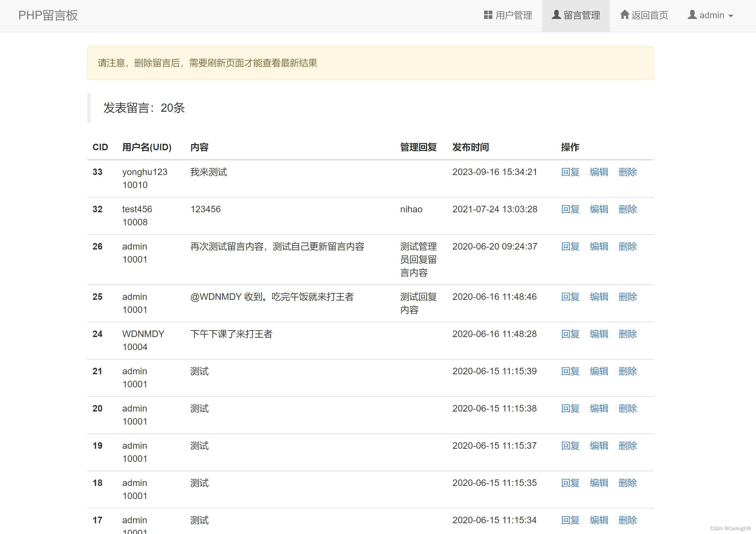Click the yellow notice about refreshing
Image resolution: width=756 pixels, height=534 pixels.
click(370, 63)
